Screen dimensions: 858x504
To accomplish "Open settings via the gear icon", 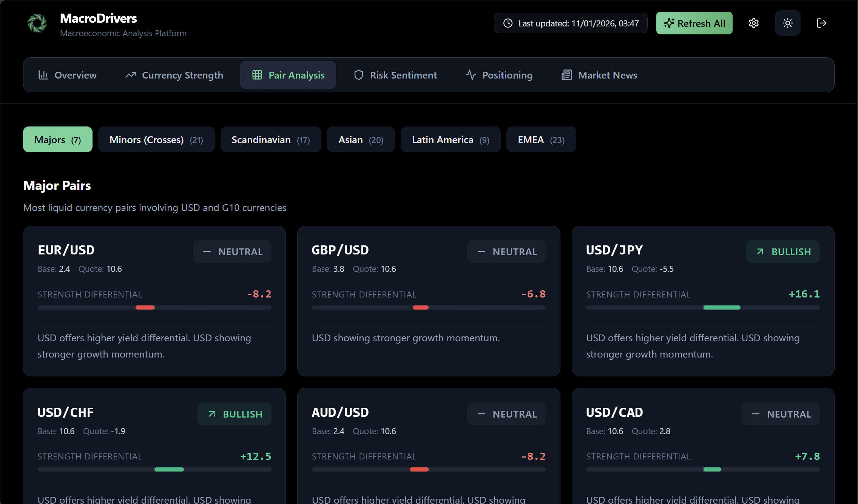I will click(753, 23).
